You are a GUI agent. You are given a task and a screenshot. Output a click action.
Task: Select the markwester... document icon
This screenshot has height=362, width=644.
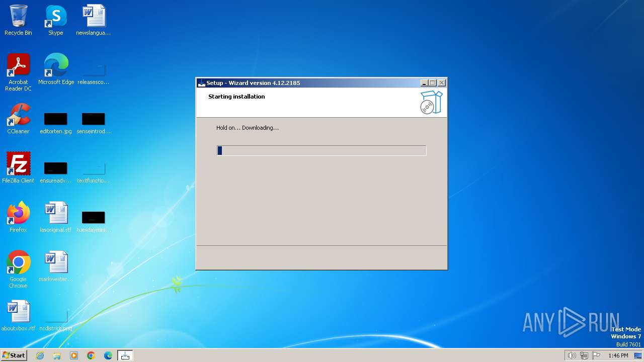pos(56,266)
